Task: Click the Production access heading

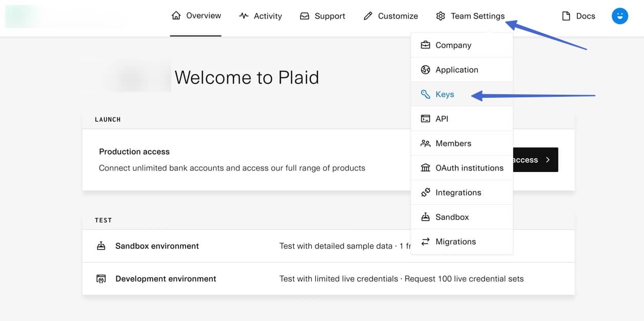Action: point(134,152)
